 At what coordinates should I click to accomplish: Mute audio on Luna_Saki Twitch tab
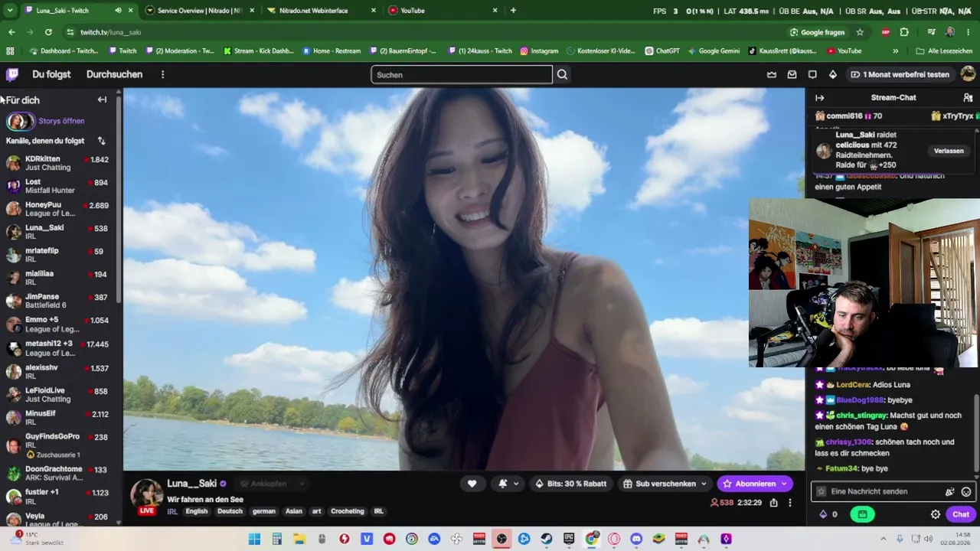point(118,11)
